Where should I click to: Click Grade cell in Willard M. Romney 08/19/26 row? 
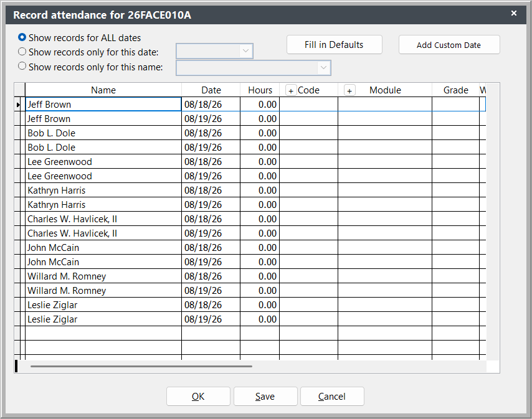pyautogui.click(x=455, y=291)
